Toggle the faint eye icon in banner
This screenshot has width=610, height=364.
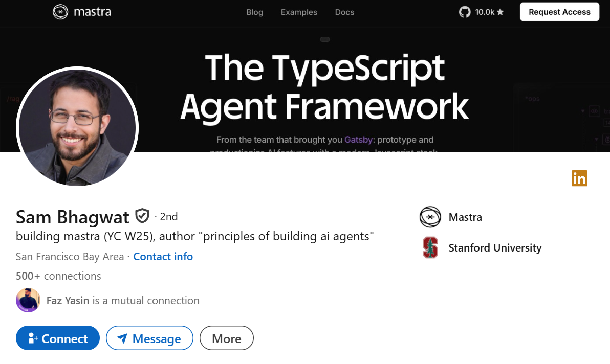[x=594, y=111]
